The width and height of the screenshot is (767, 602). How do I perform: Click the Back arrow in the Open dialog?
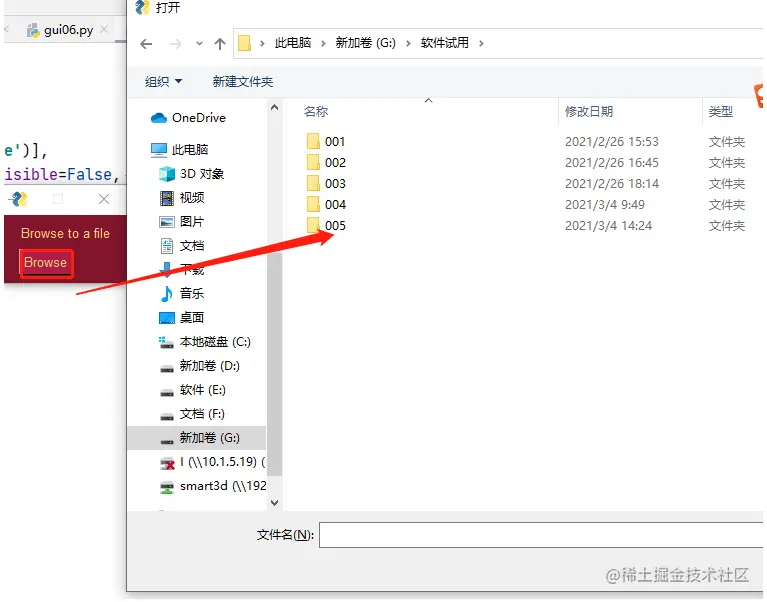146,44
